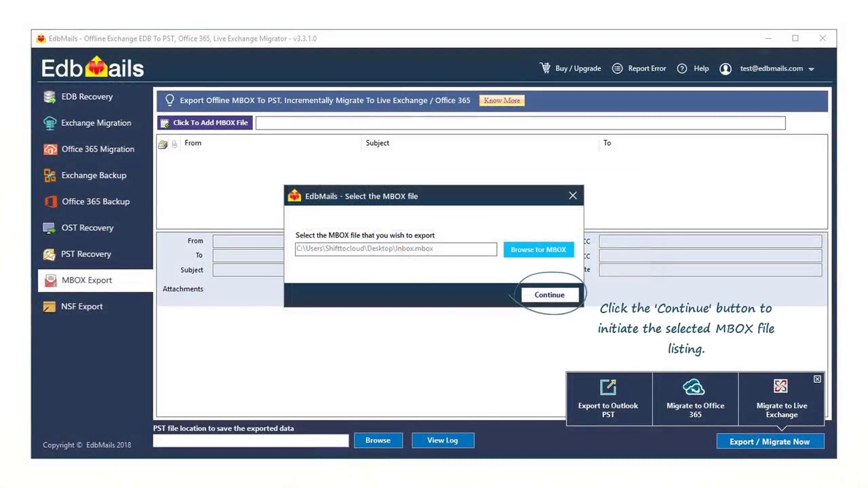Switch to the PST Recovery section label

(86, 254)
